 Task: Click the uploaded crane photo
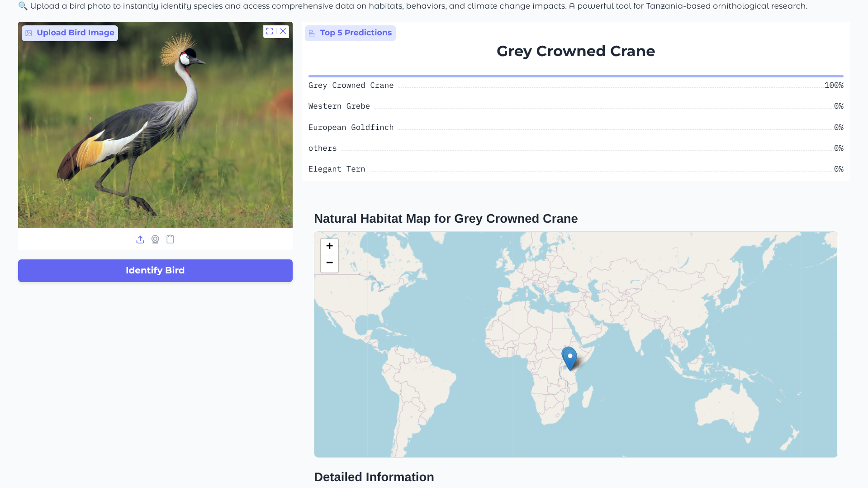tap(155, 125)
